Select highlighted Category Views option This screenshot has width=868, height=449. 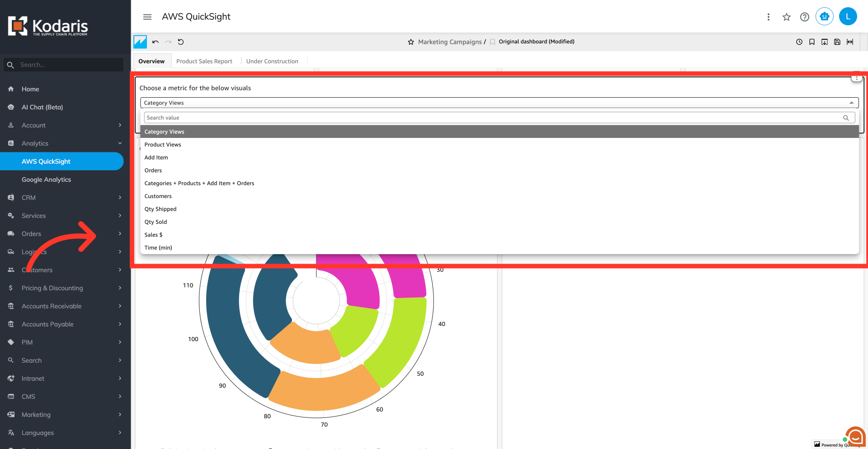[499, 132]
